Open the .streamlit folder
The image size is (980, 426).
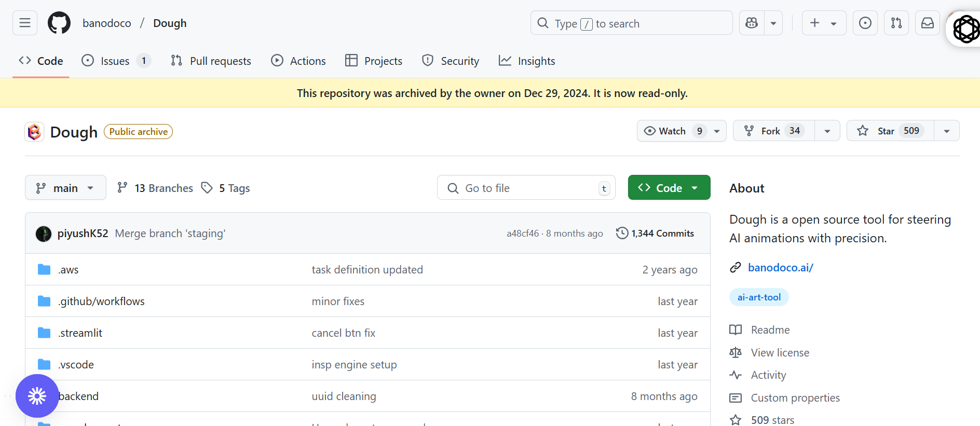[80, 333]
